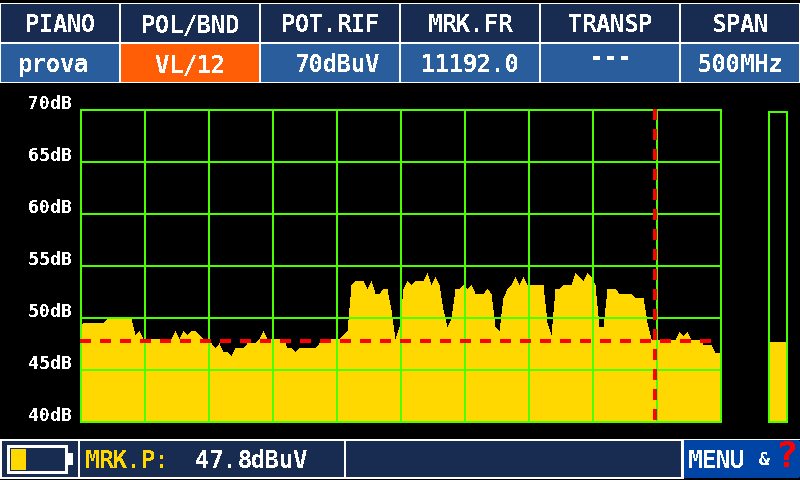Click the MRK.P 47.8dBuV readout
This screenshot has height=480, width=800.
(x=212, y=459)
